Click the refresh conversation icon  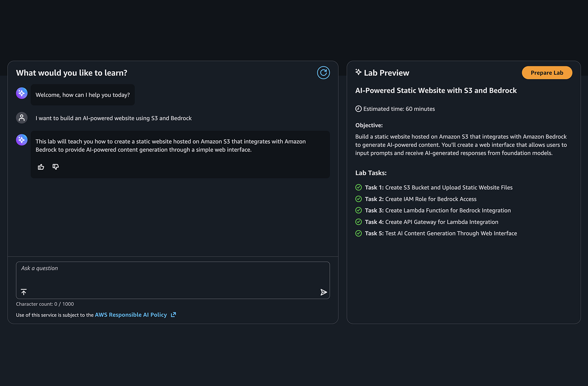(x=323, y=73)
